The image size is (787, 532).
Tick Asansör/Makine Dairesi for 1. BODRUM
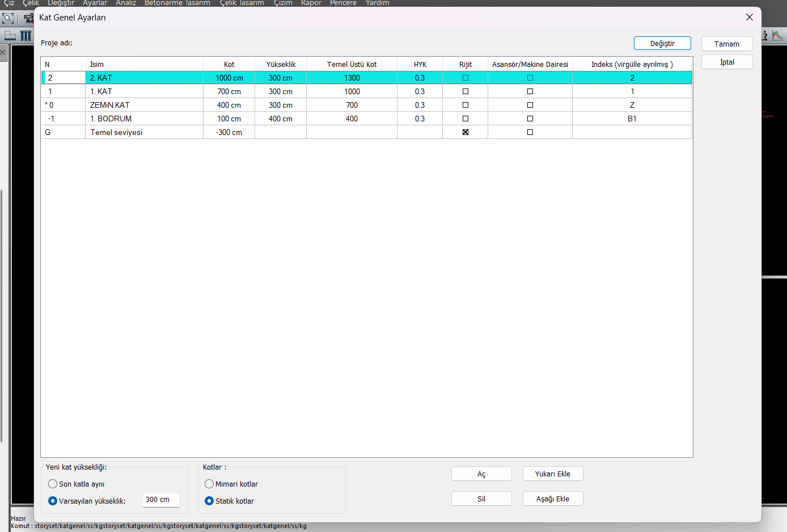[530, 119]
